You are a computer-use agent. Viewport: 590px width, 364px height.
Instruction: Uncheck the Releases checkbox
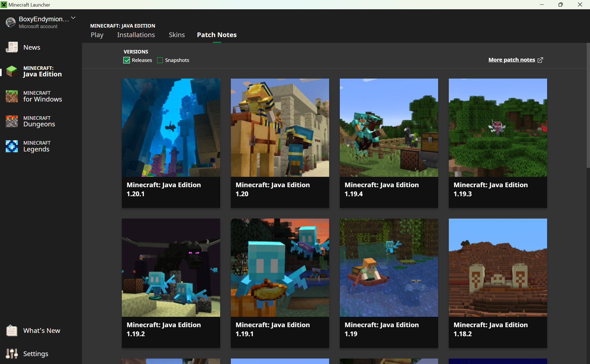[126, 60]
